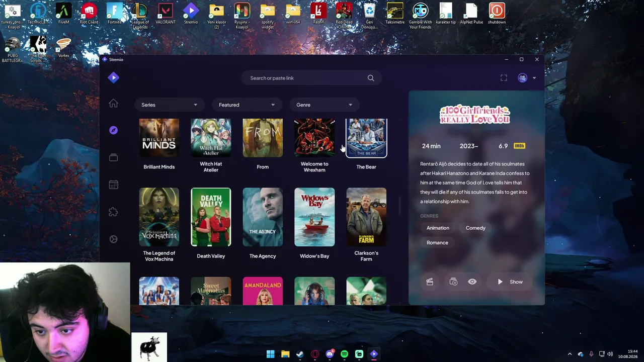Toggle the volume speaker in system tray
The width and height of the screenshot is (644, 362).
pos(610,354)
